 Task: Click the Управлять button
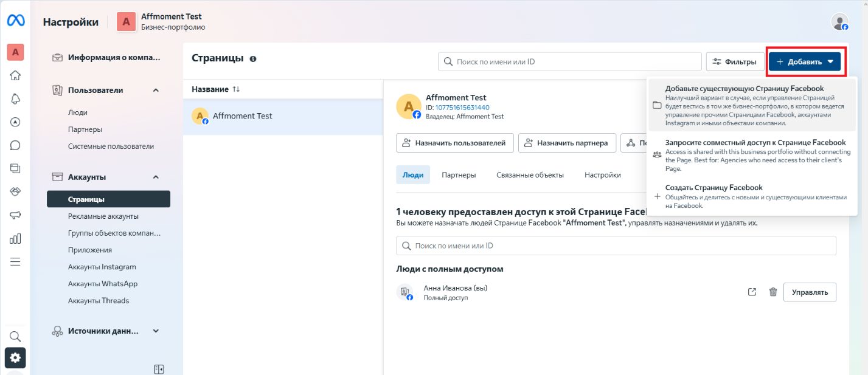(x=809, y=292)
